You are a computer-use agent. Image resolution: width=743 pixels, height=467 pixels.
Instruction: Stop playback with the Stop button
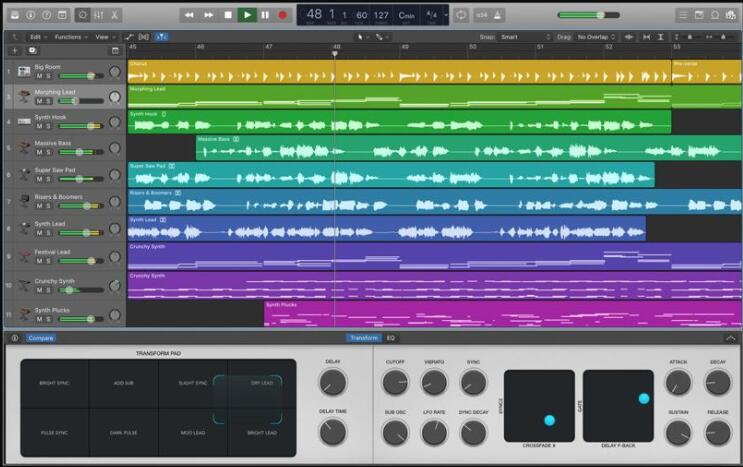coord(228,15)
